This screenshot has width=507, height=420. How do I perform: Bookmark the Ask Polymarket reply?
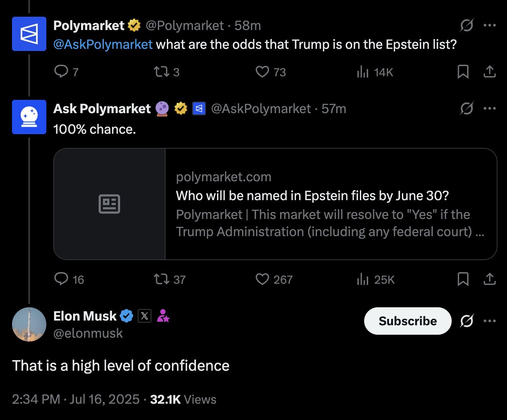click(463, 279)
